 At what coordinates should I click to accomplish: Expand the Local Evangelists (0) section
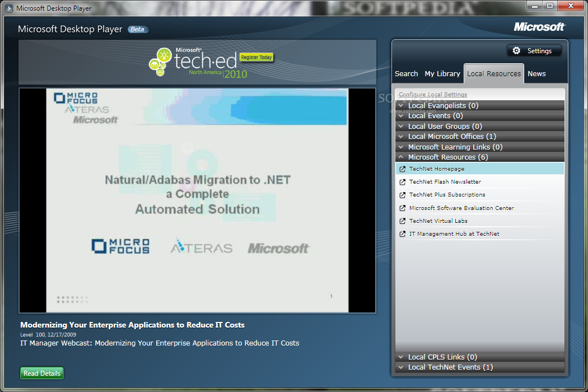coord(479,105)
